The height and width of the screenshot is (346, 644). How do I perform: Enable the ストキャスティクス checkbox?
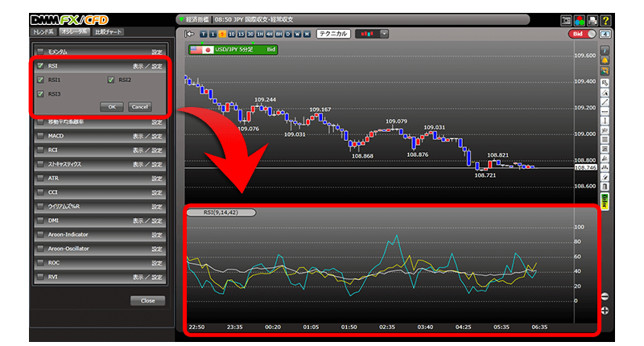point(40,164)
